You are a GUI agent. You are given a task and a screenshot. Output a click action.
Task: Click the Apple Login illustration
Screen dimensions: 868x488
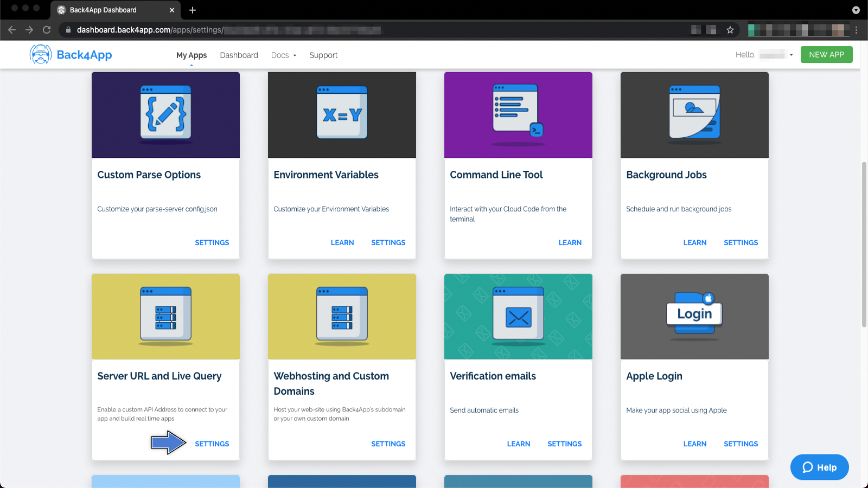point(694,317)
